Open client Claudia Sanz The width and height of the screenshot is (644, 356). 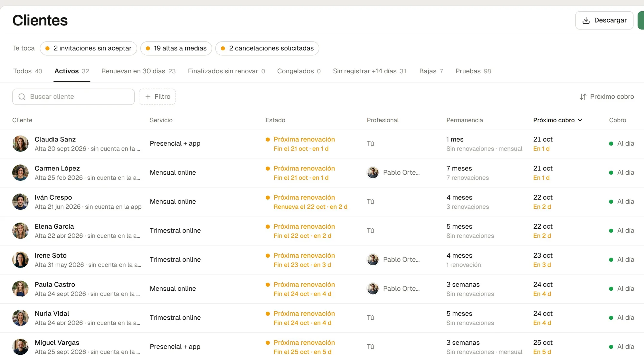(x=55, y=139)
